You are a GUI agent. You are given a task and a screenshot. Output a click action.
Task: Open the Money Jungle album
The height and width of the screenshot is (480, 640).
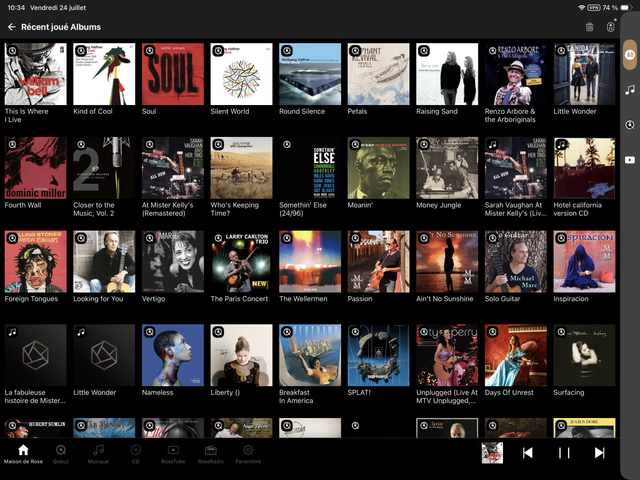(447, 168)
